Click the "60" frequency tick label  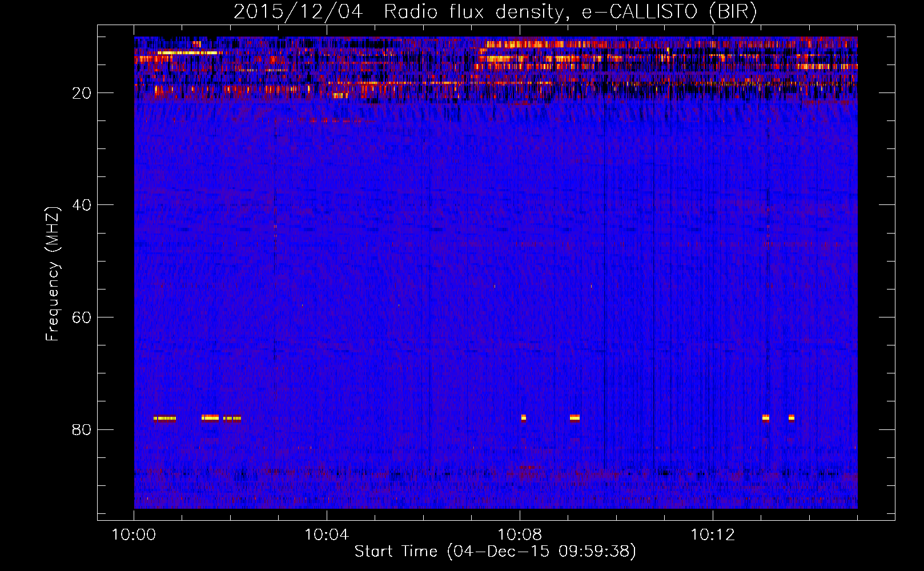[x=82, y=317]
